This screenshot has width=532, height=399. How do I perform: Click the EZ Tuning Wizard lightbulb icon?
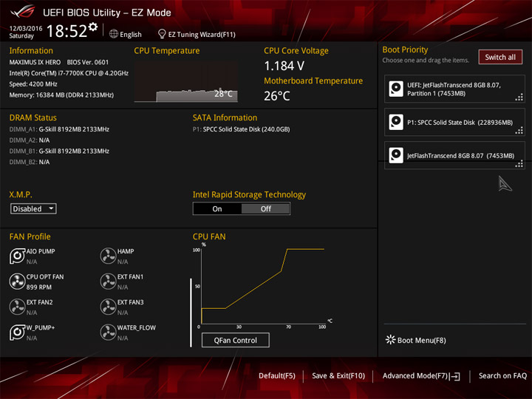(x=162, y=33)
